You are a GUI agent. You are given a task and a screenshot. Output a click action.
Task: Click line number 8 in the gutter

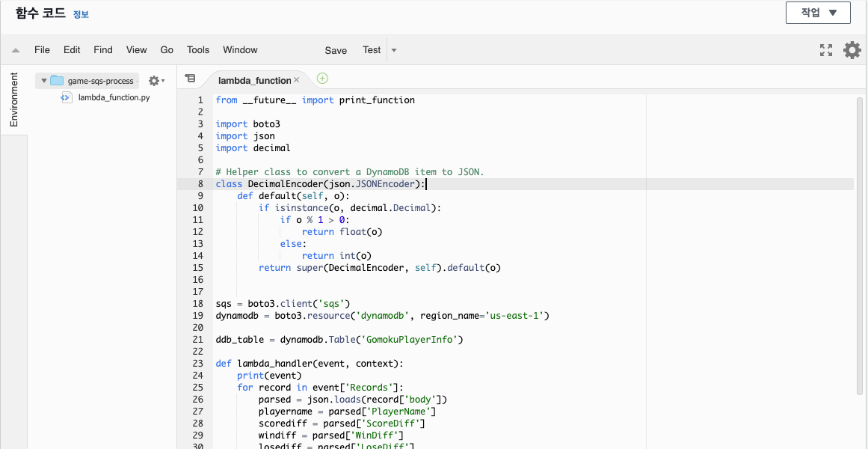coord(200,184)
